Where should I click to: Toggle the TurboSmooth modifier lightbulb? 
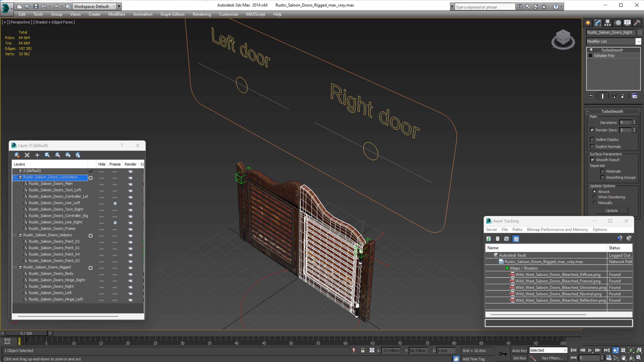tap(591, 50)
